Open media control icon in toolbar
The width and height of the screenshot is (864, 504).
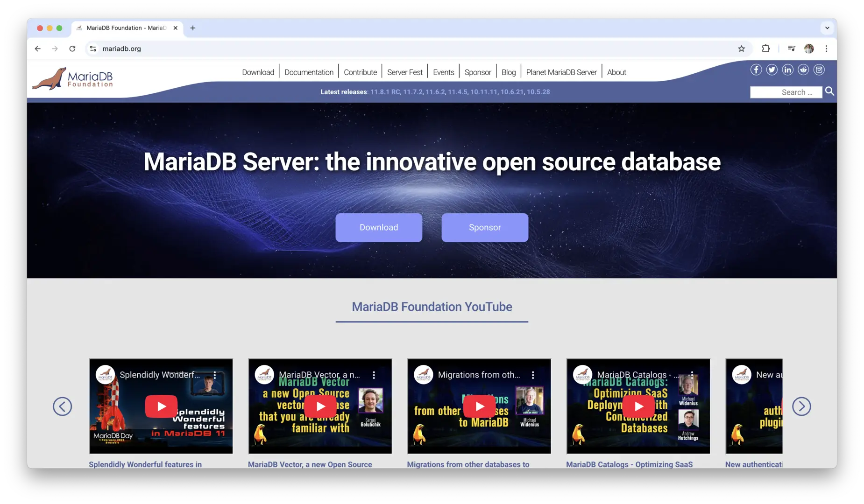click(x=791, y=49)
